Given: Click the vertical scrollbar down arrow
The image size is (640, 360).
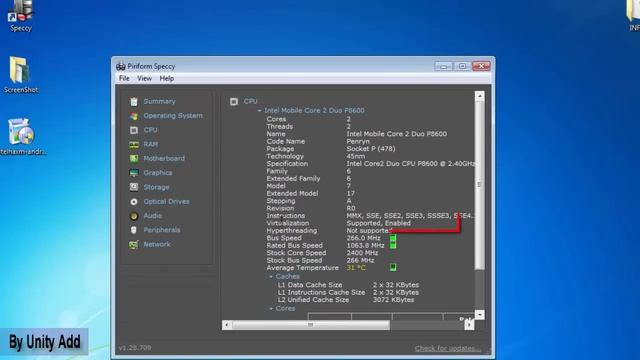Looking at the screenshot, I should [x=480, y=315].
